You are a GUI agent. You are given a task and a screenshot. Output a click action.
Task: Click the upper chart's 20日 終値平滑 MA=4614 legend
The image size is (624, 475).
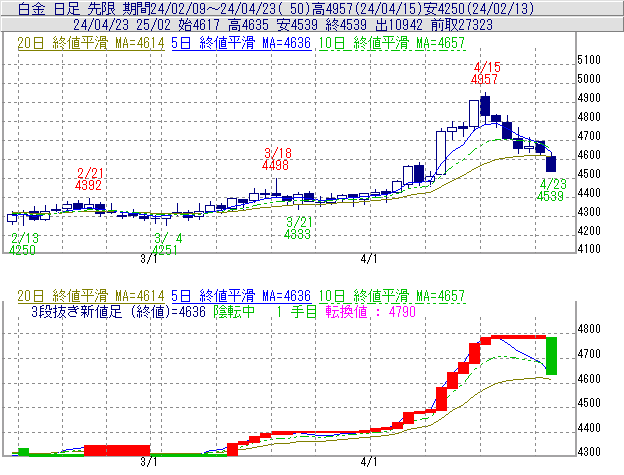pyautogui.click(x=91, y=43)
